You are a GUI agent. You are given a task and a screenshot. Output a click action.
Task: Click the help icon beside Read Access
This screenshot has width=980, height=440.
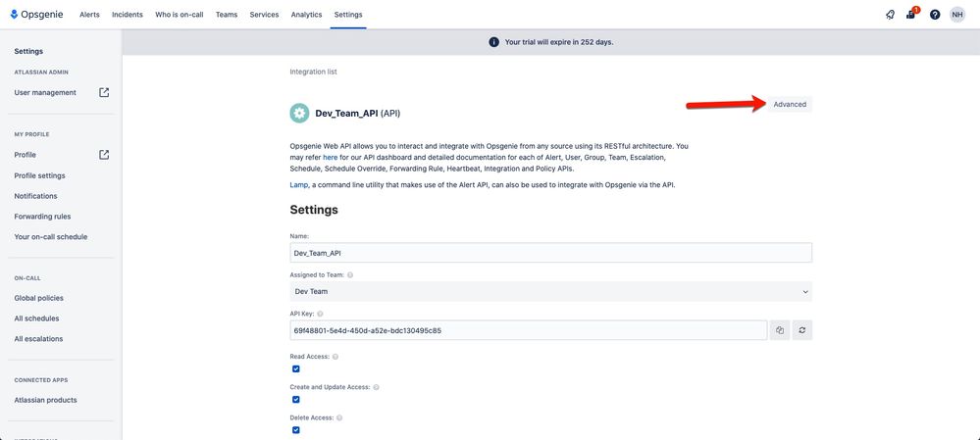[335, 357]
